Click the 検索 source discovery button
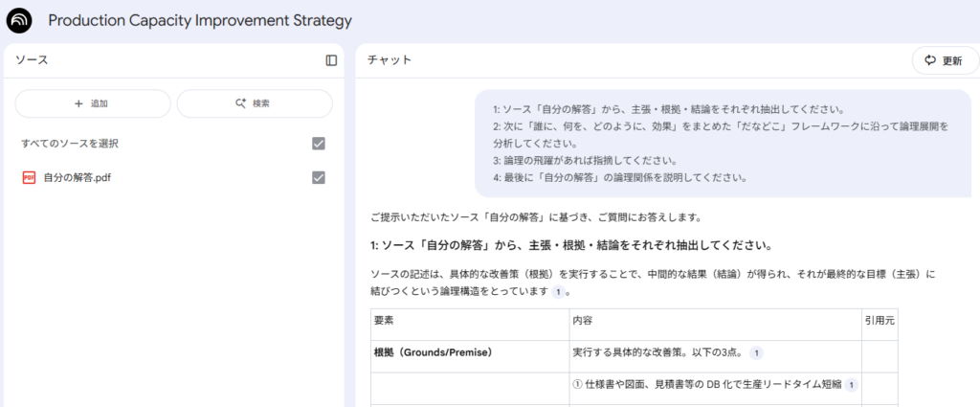 coord(255,103)
